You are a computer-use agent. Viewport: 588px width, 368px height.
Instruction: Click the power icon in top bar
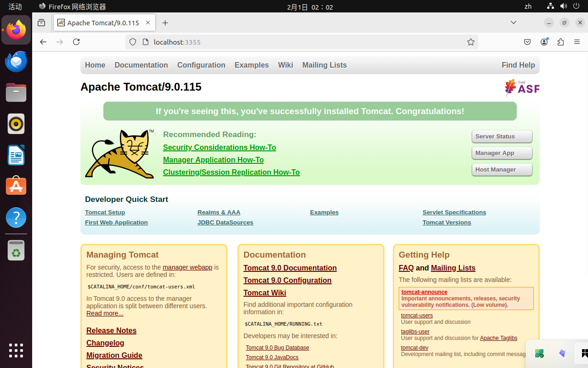click(577, 6)
